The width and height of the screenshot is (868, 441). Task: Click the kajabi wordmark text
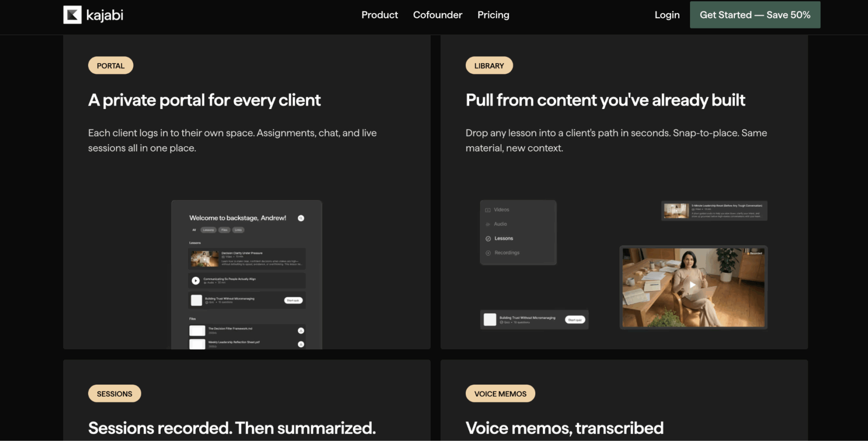105,15
